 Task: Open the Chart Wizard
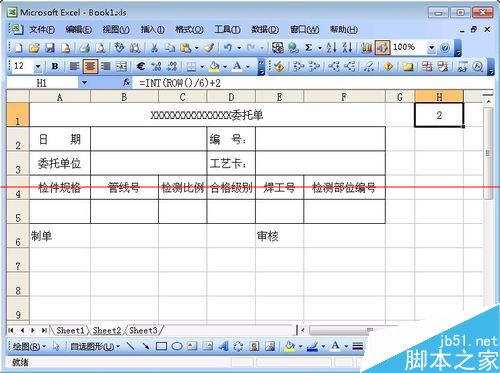[367, 48]
